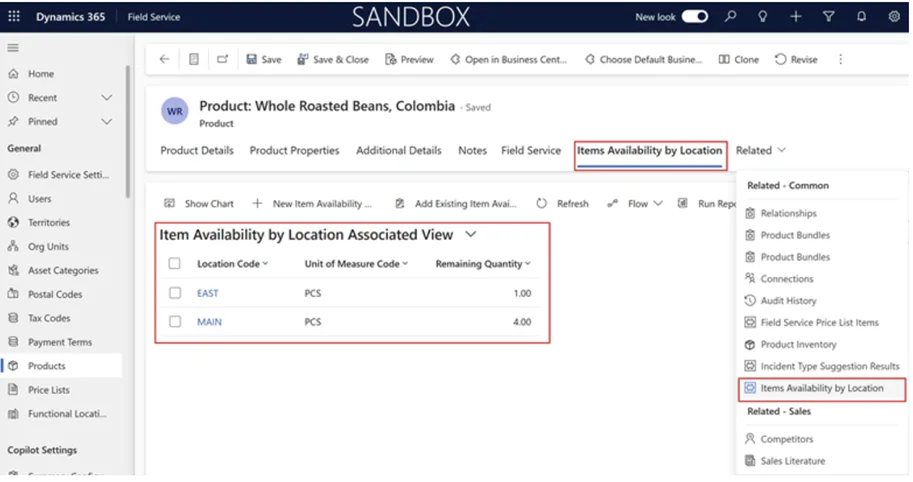Tick the select all rows checkbox
The image size is (913, 482).
point(174,263)
